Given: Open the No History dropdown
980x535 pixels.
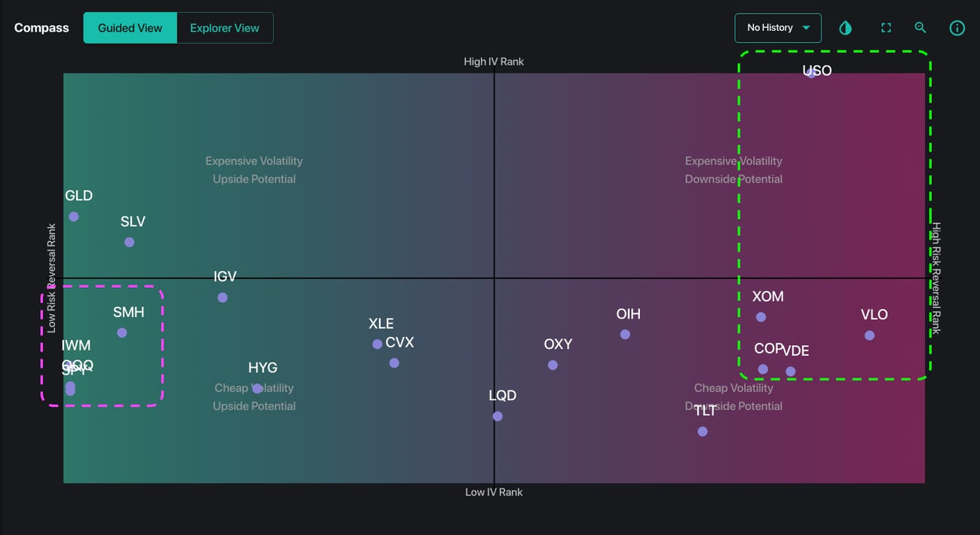Looking at the screenshot, I should pyautogui.click(x=770, y=28).
